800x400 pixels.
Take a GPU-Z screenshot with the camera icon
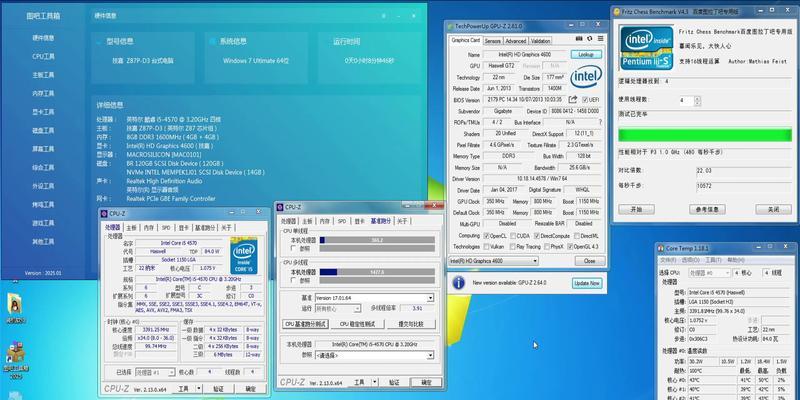point(579,39)
